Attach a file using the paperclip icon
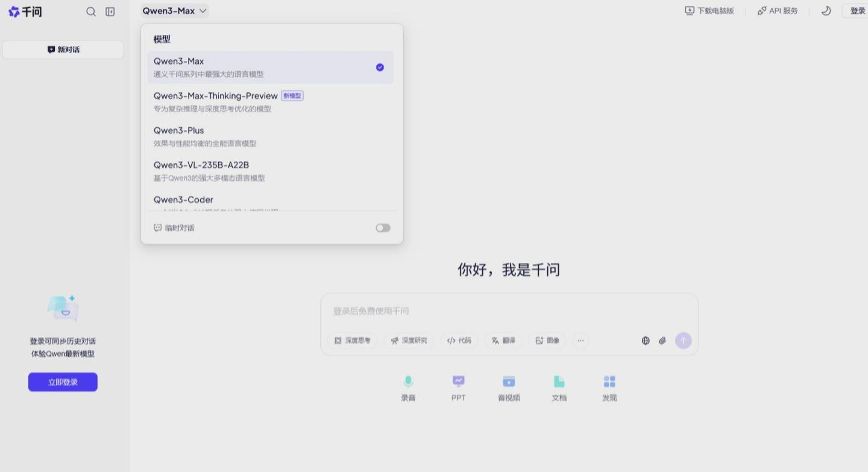The image size is (868, 472). pos(662,341)
